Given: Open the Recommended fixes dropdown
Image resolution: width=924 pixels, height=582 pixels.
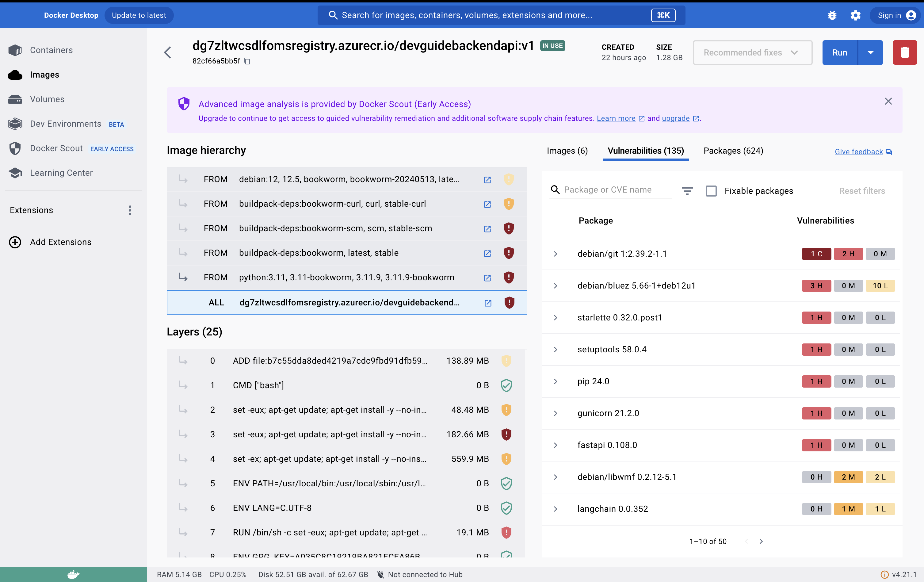Looking at the screenshot, I should (x=752, y=53).
